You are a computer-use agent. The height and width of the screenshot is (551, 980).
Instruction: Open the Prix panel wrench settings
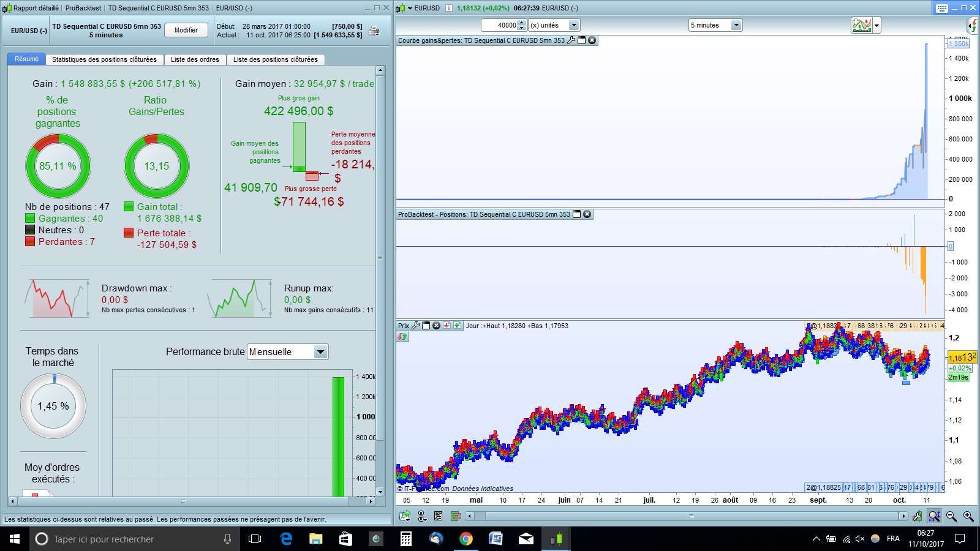click(416, 326)
